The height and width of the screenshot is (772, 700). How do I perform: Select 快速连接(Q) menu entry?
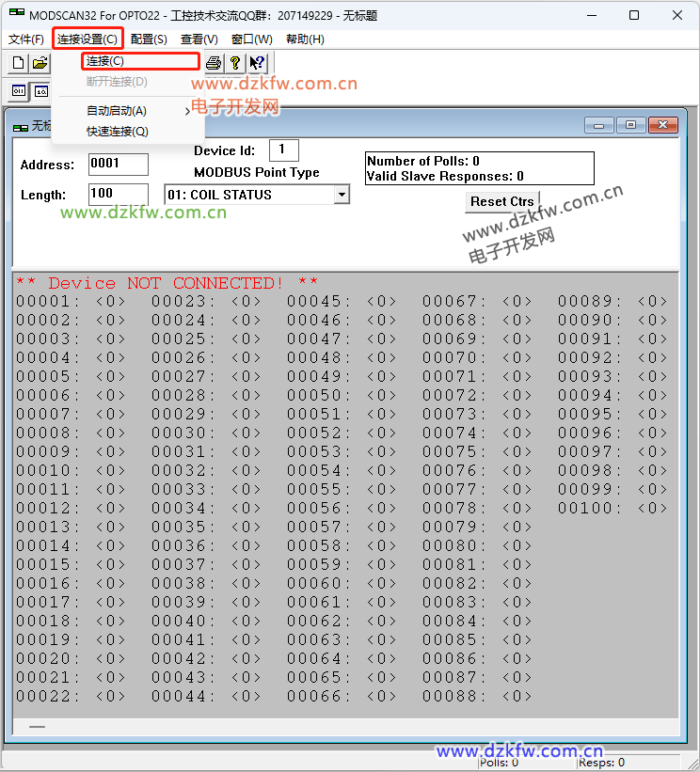[x=118, y=132]
